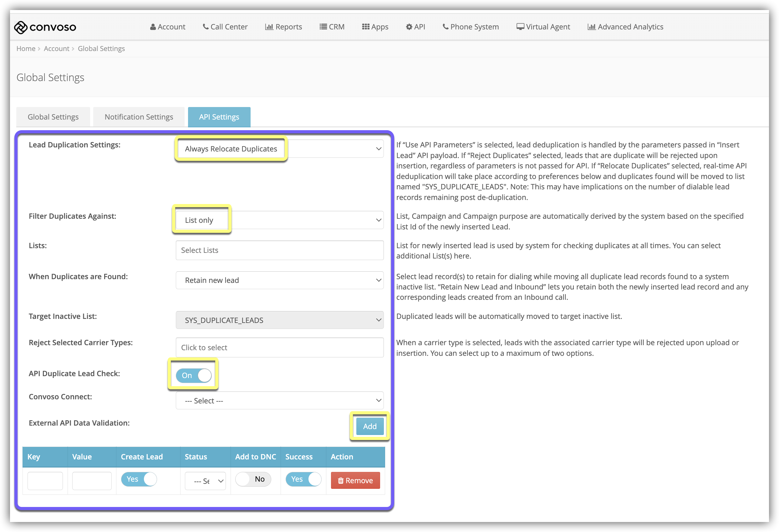Click the Reports bar chart icon
This screenshot has width=779, height=532.
(x=269, y=27)
